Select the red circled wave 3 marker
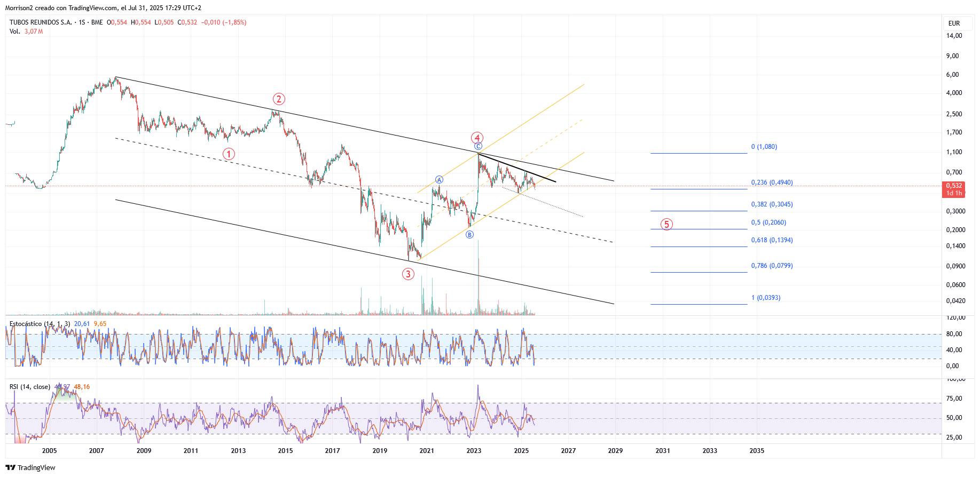This screenshot has height=477, width=980. pos(408,274)
